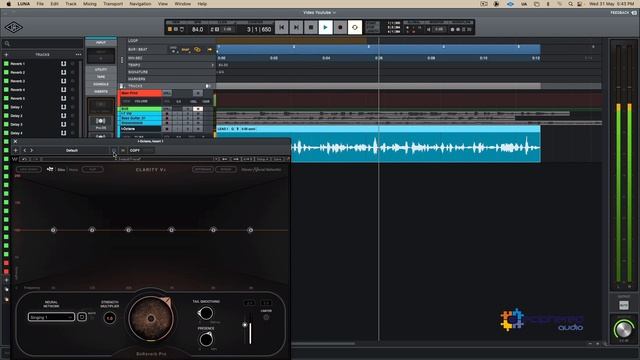Image resolution: width=640 pixels, height=360 pixels.
Task: Toggle the highlighted solo button on the green track
Action: [x=198, y=109]
